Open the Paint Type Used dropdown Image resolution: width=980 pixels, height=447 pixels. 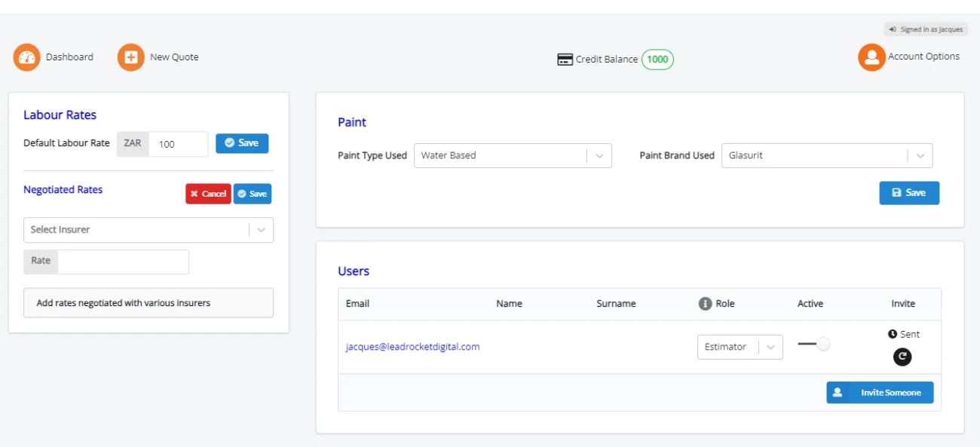click(513, 155)
